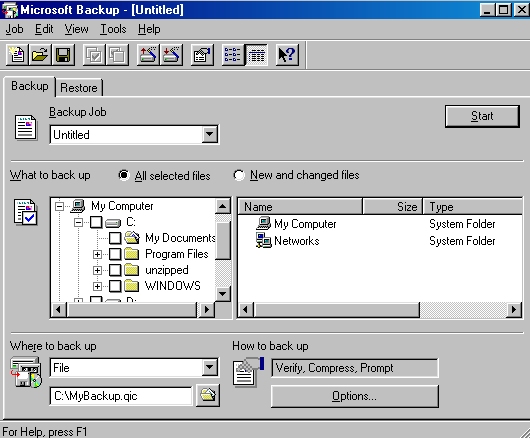Collapse the C: drive tree node

tap(78, 222)
